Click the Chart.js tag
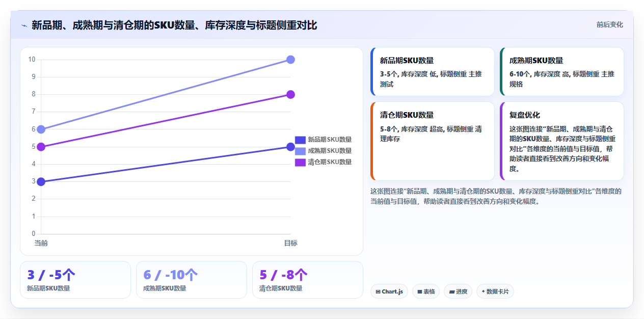This screenshot has height=319, width=644. 389,291
